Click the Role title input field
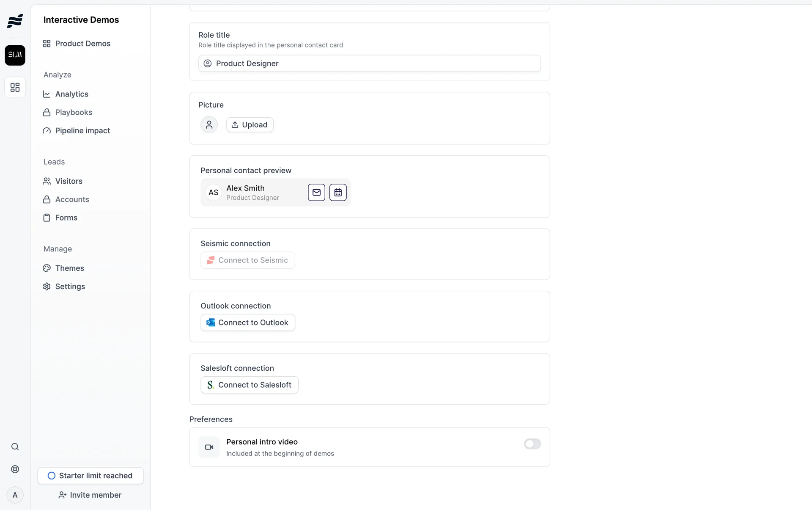Viewport: 812px width, 510px height. (369, 63)
